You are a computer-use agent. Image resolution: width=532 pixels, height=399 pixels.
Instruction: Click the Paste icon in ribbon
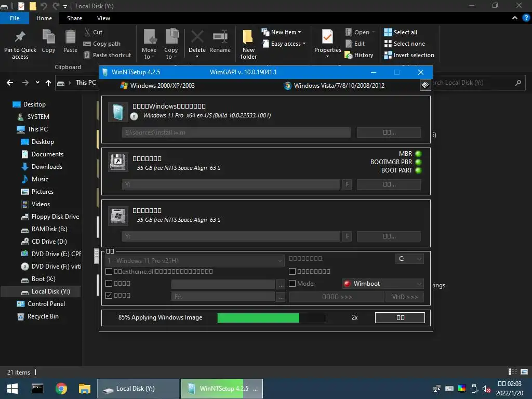coord(70,37)
